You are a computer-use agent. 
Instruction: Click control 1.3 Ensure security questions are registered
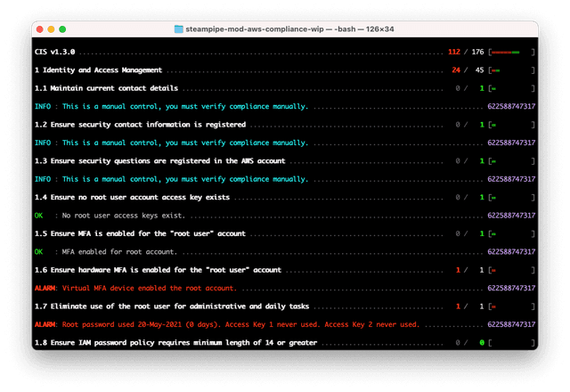pyautogui.click(x=151, y=161)
